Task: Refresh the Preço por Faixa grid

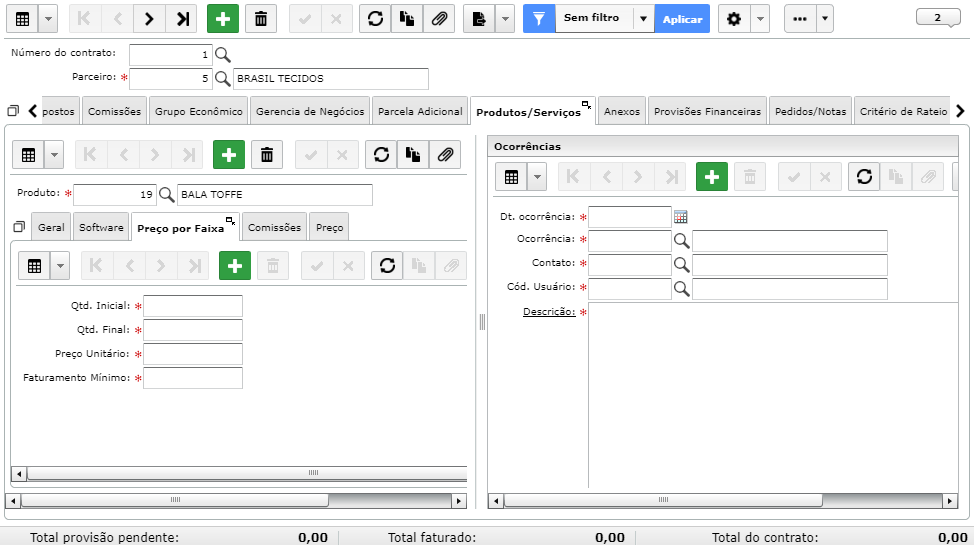Action: (388, 266)
